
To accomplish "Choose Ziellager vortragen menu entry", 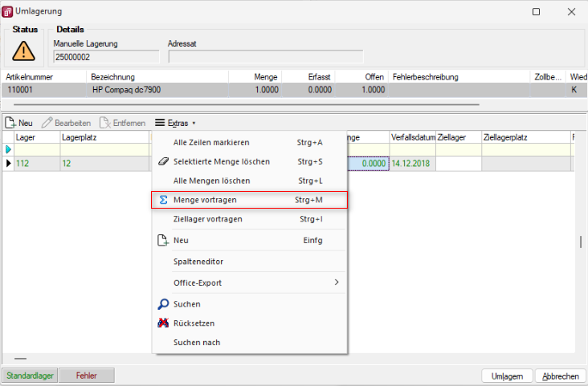I will 207,219.
